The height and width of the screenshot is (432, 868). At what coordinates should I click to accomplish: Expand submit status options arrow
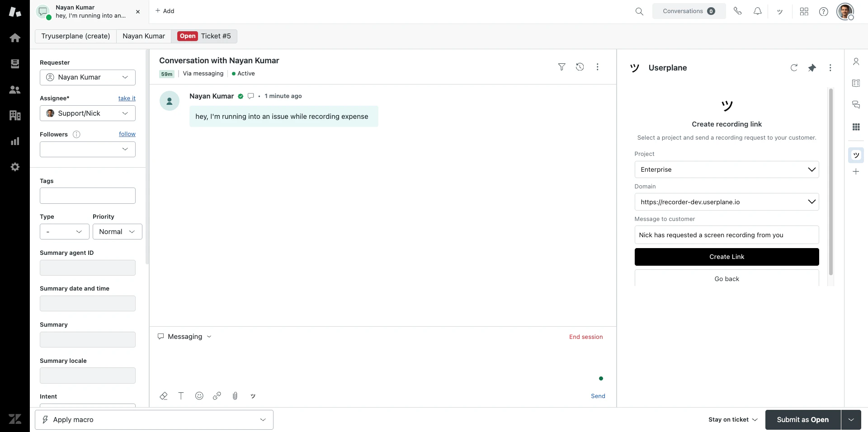coord(851,420)
